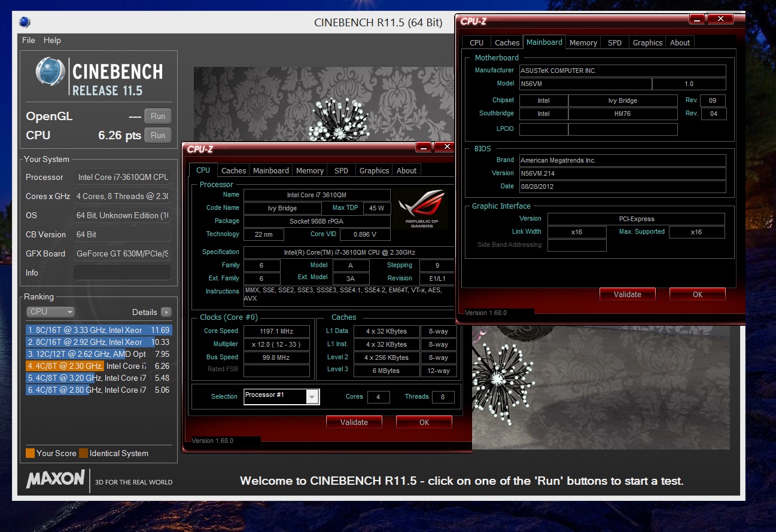Click the brown Identical System legend swatch
The image size is (776, 532).
point(83,453)
